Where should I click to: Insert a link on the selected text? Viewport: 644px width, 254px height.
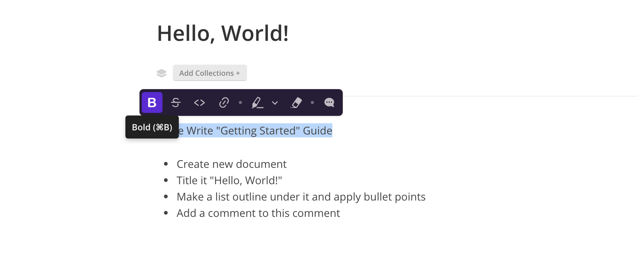click(224, 102)
